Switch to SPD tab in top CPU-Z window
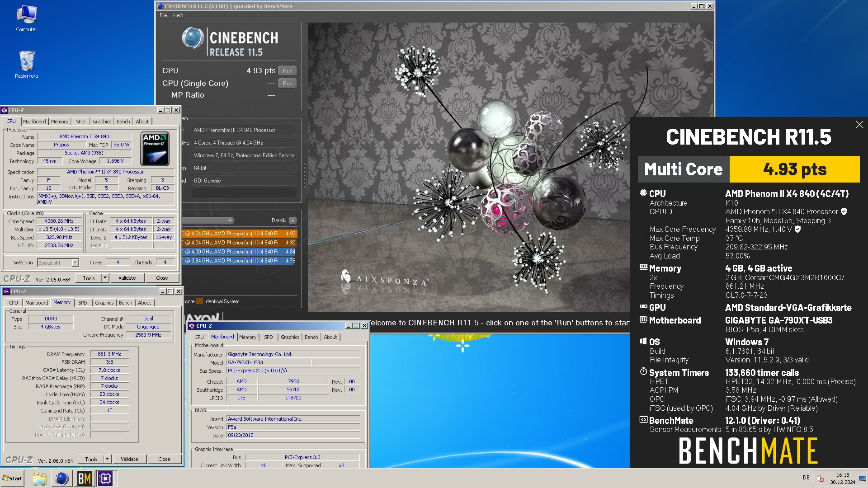The height and width of the screenshot is (488, 868). [80, 122]
